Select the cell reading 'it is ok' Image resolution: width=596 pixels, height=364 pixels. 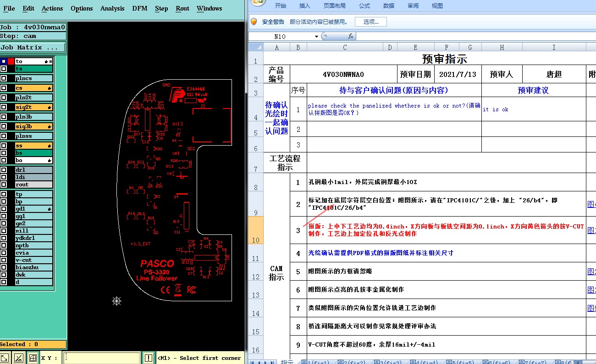(534, 109)
